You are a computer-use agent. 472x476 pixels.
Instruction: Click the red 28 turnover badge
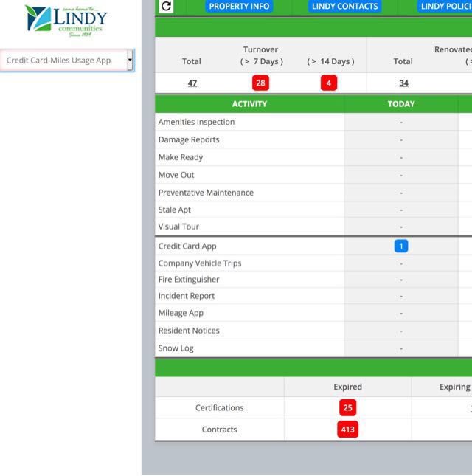[260, 83]
